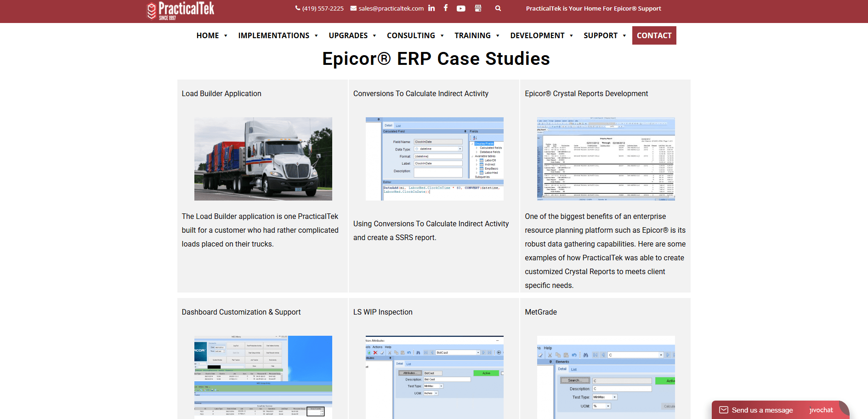Open the IMPLEMENTATIONS menu item
Screen dimensions: 868x419
pyautogui.click(x=274, y=35)
